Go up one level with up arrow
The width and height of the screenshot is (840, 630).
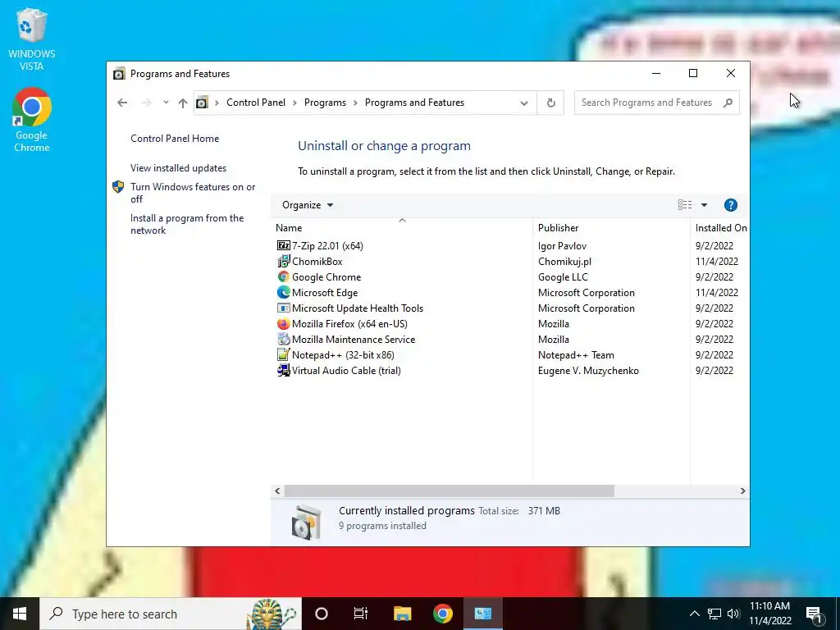click(183, 103)
